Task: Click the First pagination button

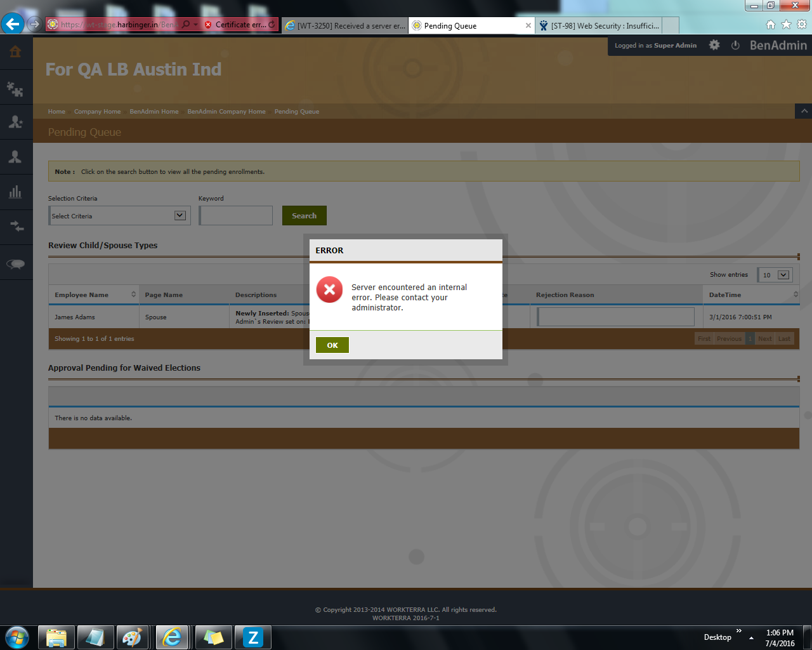Action: [704, 338]
